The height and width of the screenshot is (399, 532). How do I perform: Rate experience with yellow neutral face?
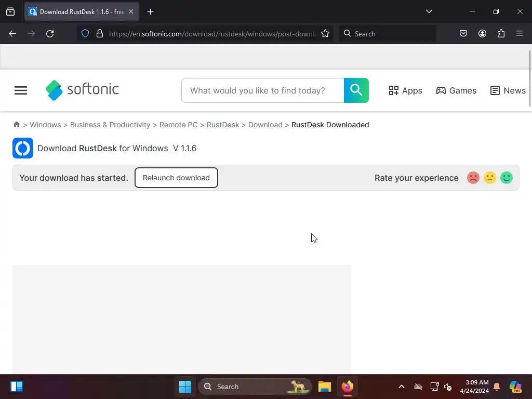[x=489, y=178]
